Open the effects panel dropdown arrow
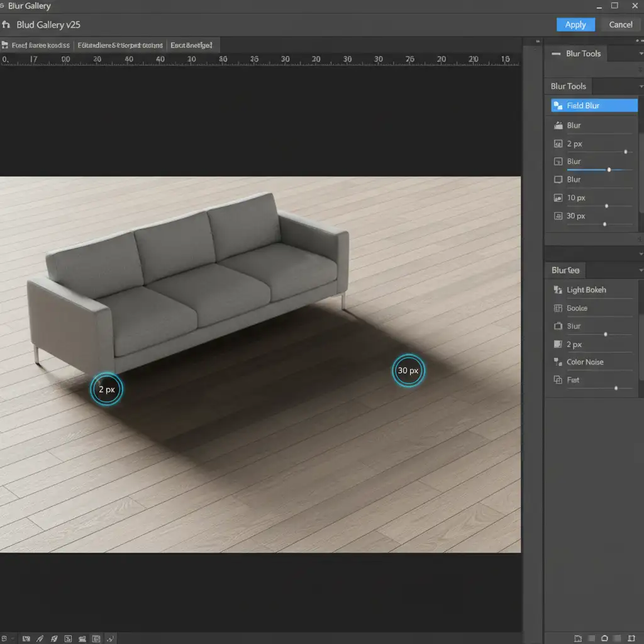Screen dimensions: 644x644 pyautogui.click(x=640, y=270)
